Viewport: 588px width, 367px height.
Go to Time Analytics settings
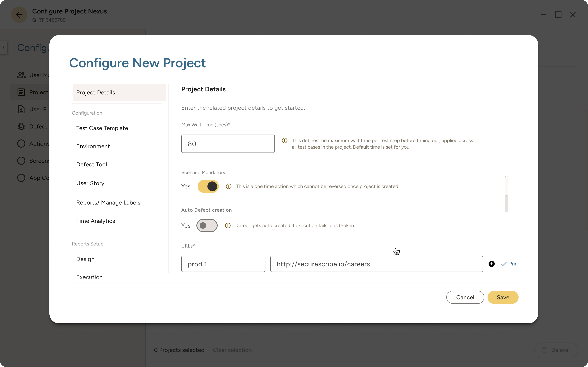click(x=96, y=221)
